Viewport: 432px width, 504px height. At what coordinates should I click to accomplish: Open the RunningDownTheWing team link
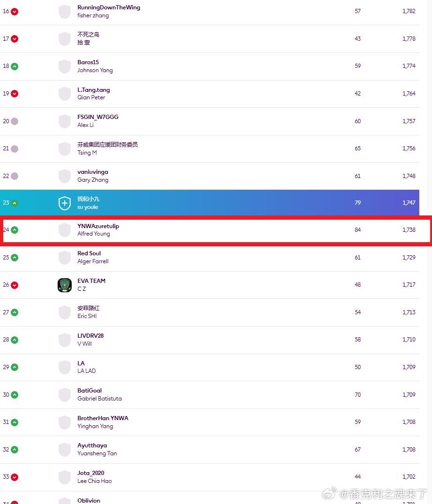click(109, 7)
